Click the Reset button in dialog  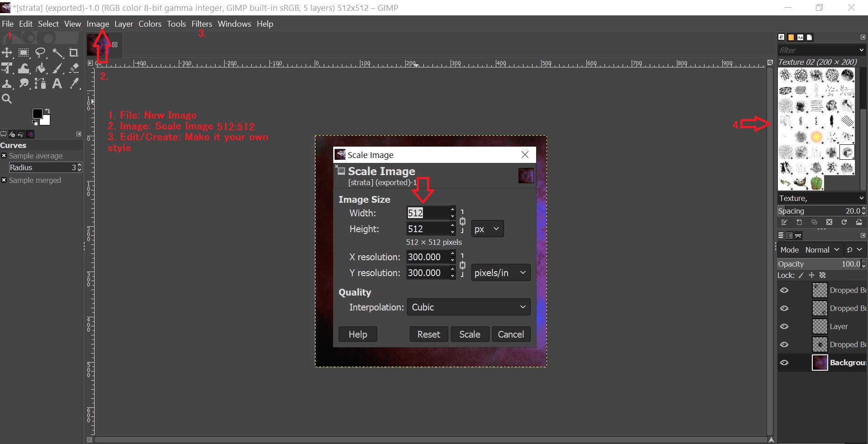click(x=428, y=334)
